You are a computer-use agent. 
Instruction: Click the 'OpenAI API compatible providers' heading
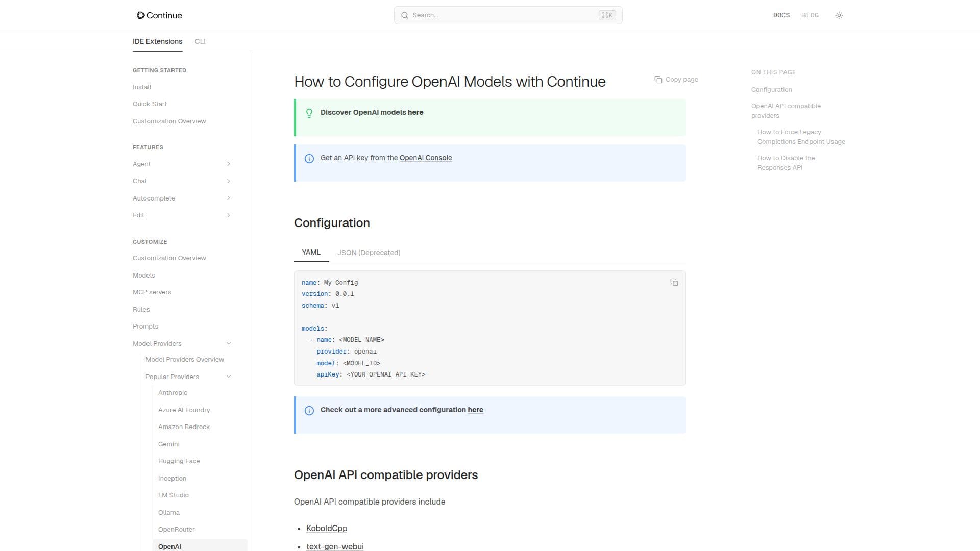(x=386, y=475)
